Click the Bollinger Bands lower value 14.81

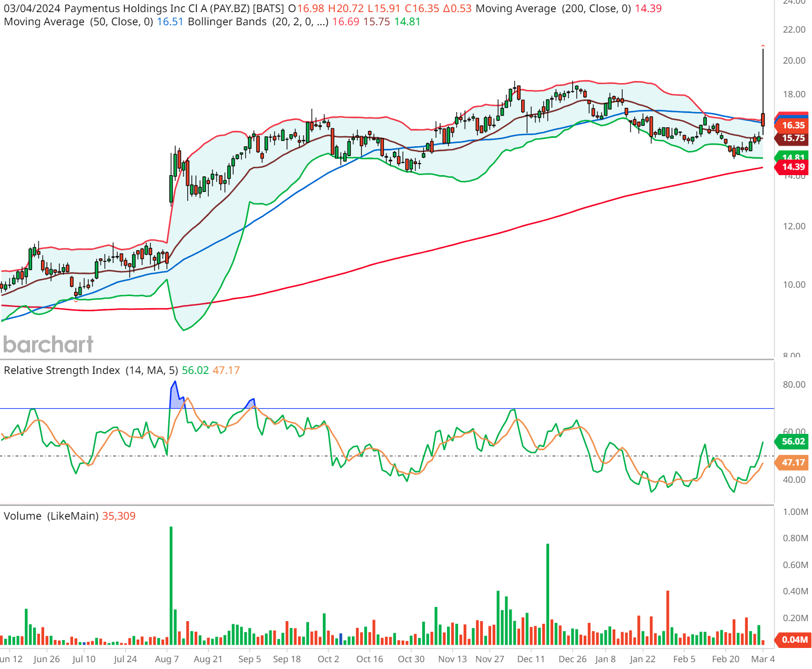click(x=408, y=22)
